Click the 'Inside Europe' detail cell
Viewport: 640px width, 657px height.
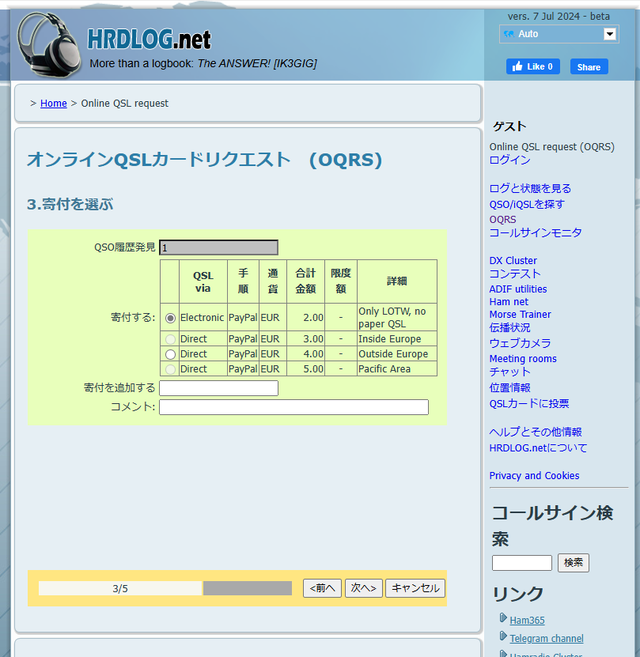[397, 339]
